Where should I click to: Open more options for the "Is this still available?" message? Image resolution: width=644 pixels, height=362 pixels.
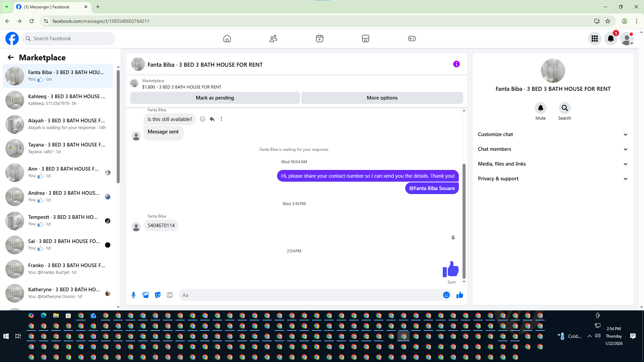221,119
